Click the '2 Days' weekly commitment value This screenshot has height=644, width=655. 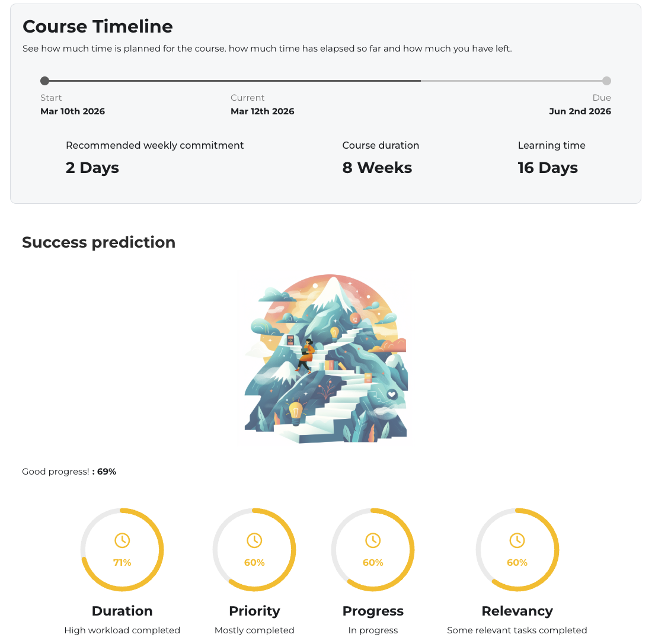(92, 168)
